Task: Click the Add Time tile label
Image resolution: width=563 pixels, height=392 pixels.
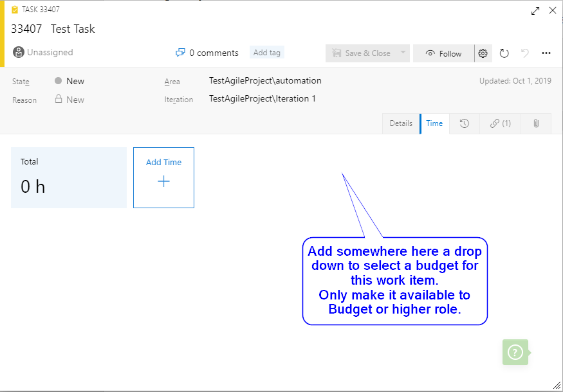Action: point(163,162)
